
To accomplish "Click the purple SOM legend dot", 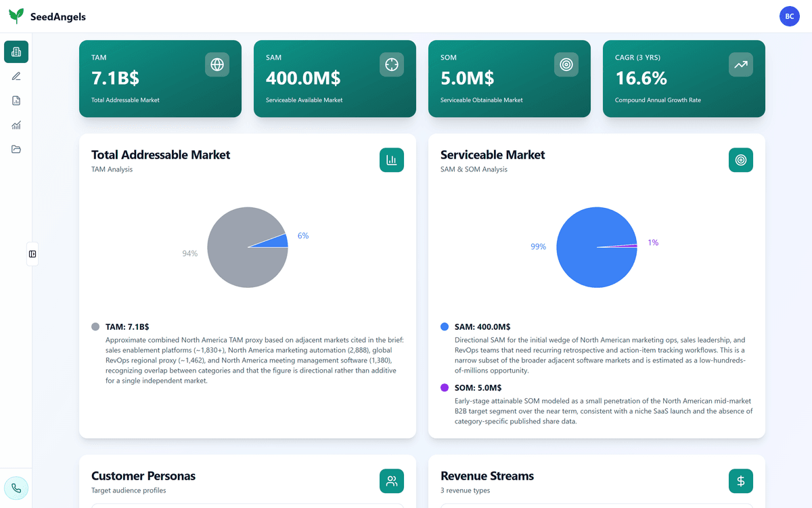I will [x=445, y=387].
